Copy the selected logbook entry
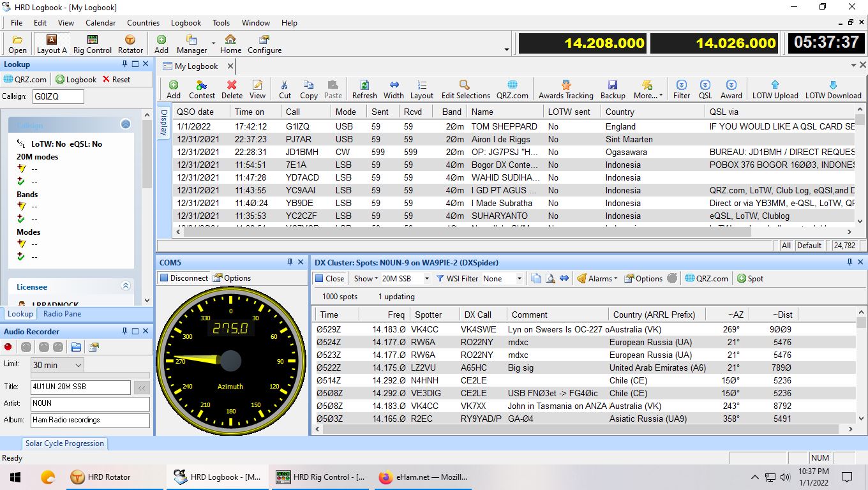 click(x=309, y=89)
